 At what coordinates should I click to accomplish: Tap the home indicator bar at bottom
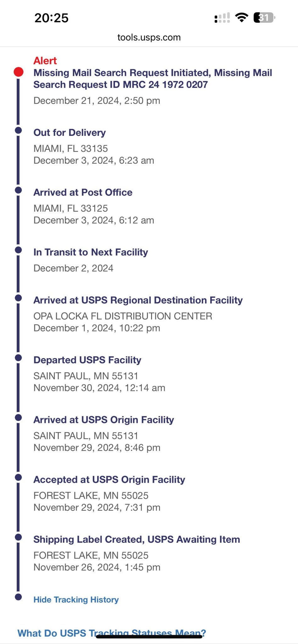[149, 637]
